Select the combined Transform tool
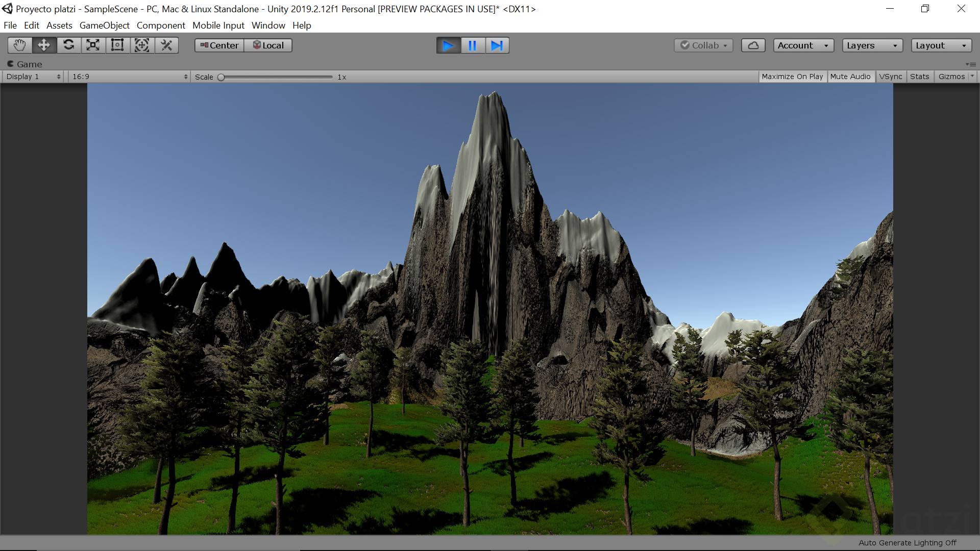 (x=142, y=45)
